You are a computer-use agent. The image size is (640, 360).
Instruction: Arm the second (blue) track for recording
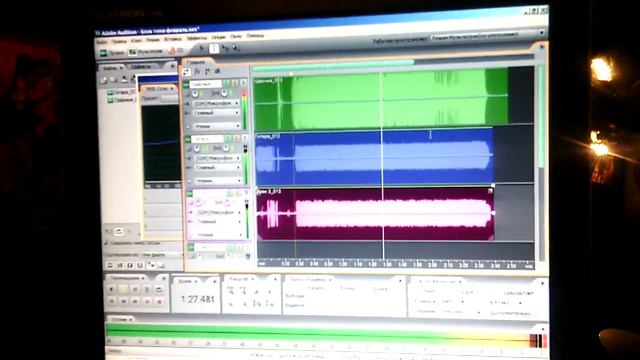click(x=245, y=138)
